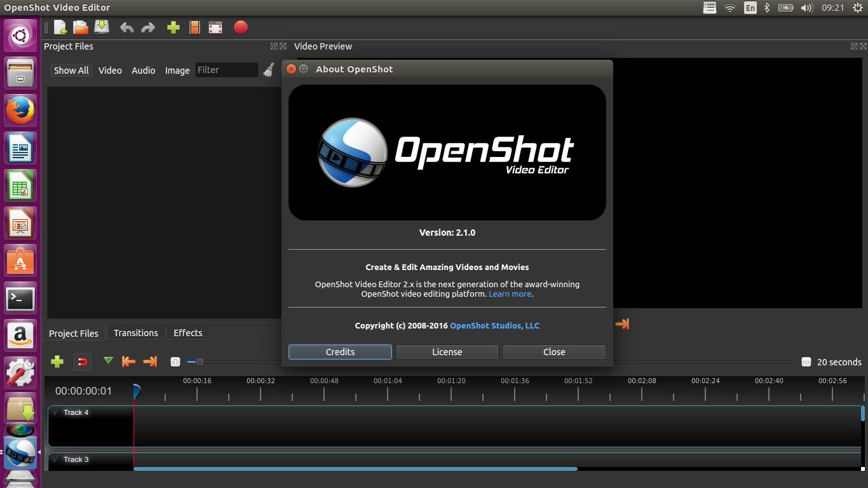Image resolution: width=868 pixels, height=488 pixels.
Task: Filter Project Files by Image
Action: 177,71
